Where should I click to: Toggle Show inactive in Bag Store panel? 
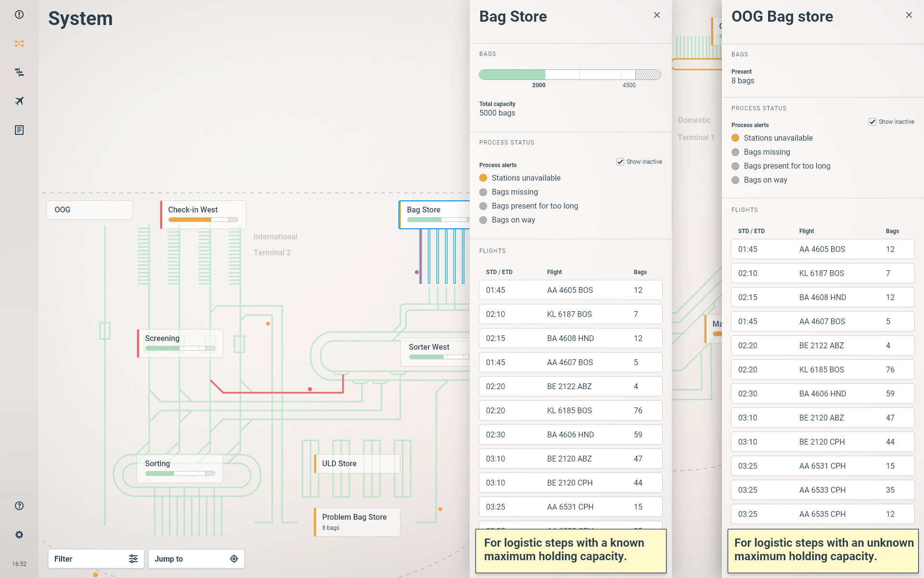(x=620, y=162)
